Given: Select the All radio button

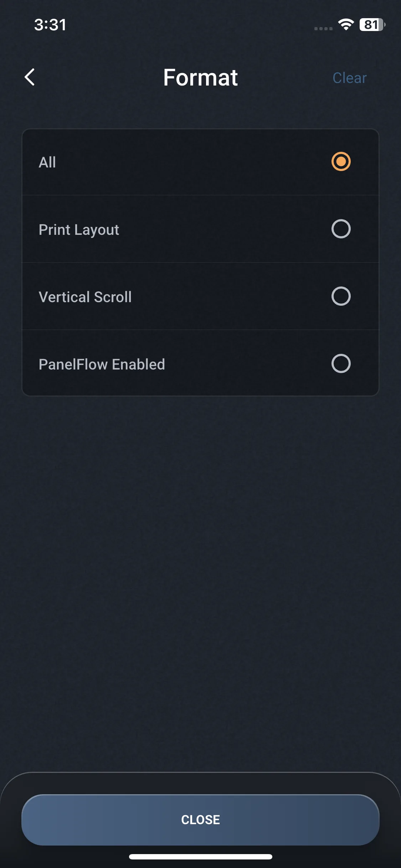Looking at the screenshot, I should 341,162.
